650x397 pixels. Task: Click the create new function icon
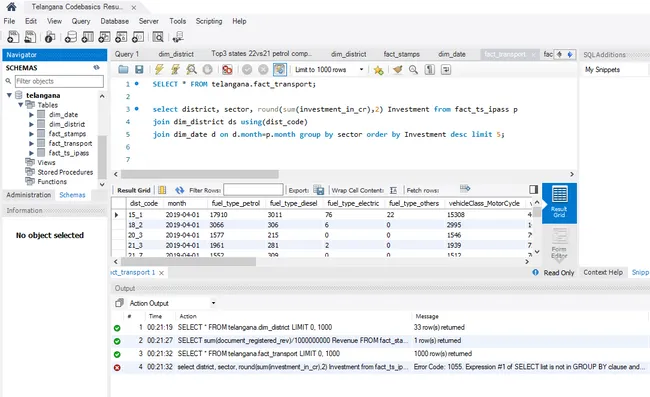[x=138, y=37]
